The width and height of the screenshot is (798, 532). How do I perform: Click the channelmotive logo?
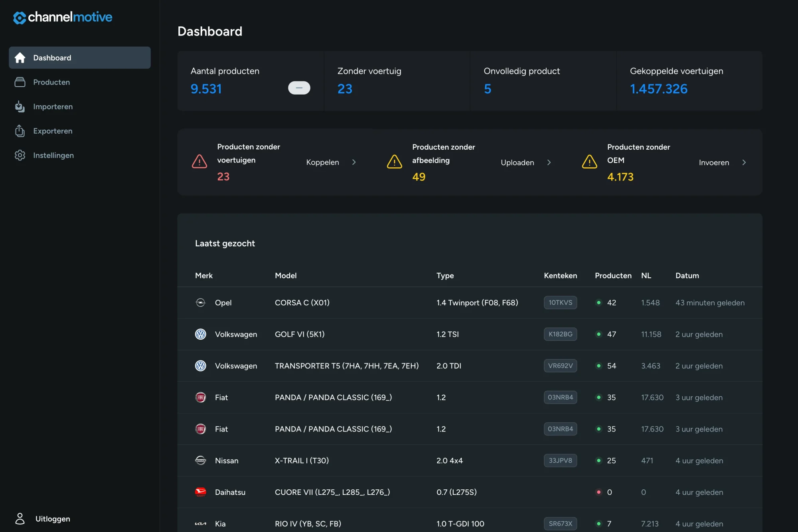[63, 17]
